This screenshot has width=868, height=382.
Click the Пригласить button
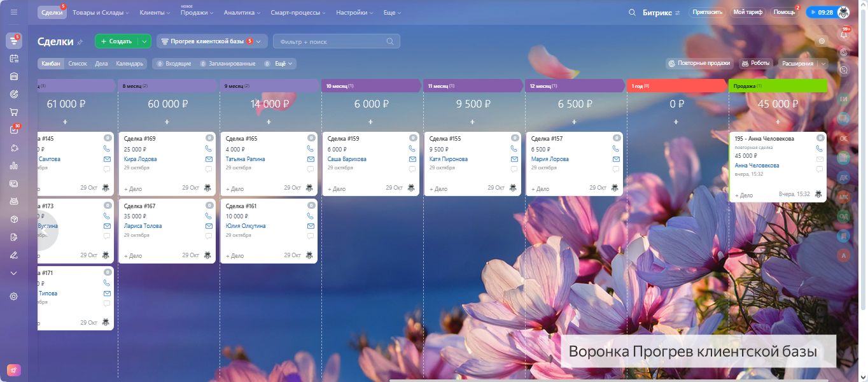[x=707, y=12]
